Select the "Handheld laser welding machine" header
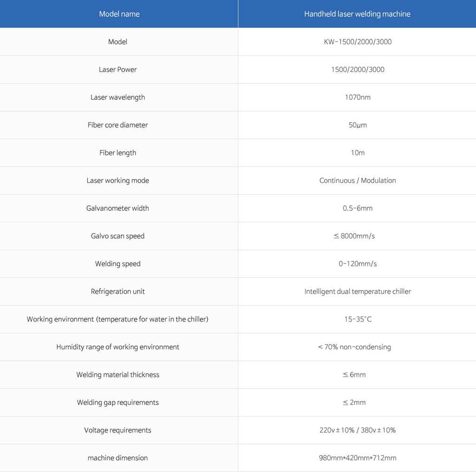This screenshot has height=472, width=476. 357,14
